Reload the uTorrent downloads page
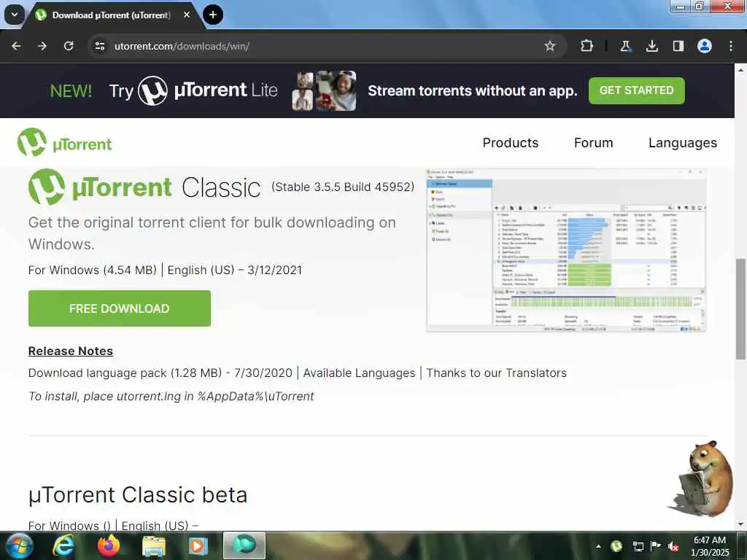Image resolution: width=747 pixels, height=560 pixels. coord(69,46)
